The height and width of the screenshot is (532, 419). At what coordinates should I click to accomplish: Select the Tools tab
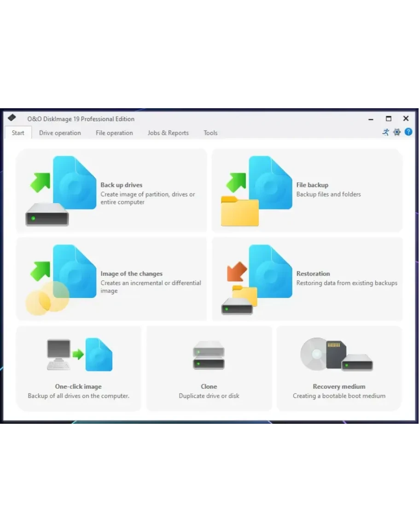pyautogui.click(x=210, y=133)
